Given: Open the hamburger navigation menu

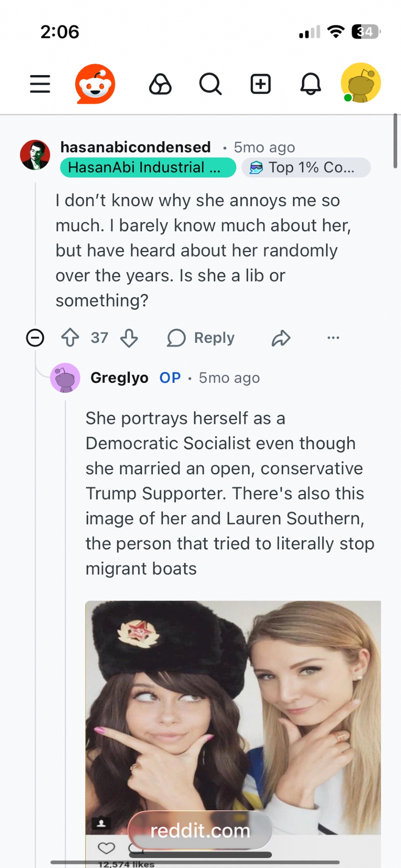Looking at the screenshot, I should pos(40,84).
